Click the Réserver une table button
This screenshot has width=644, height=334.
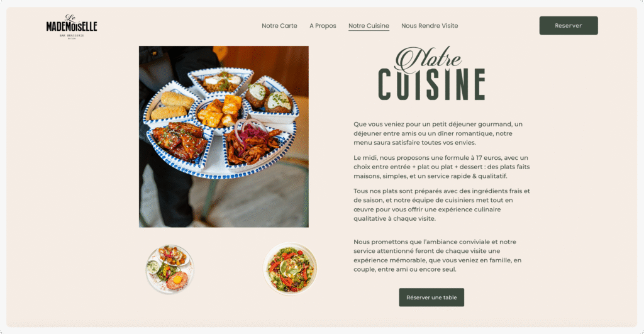(x=431, y=297)
